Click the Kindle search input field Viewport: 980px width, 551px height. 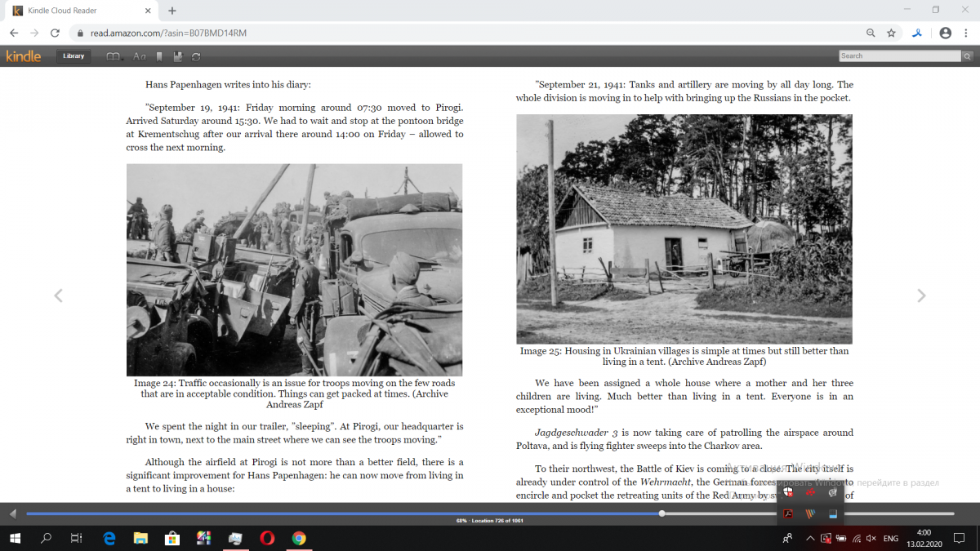tap(899, 56)
